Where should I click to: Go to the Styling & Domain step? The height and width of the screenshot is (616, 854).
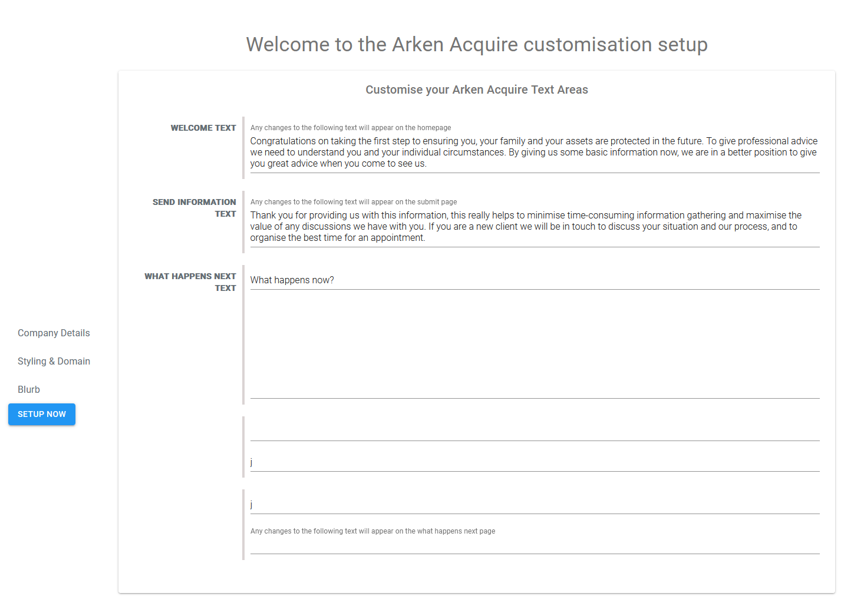(54, 361)
